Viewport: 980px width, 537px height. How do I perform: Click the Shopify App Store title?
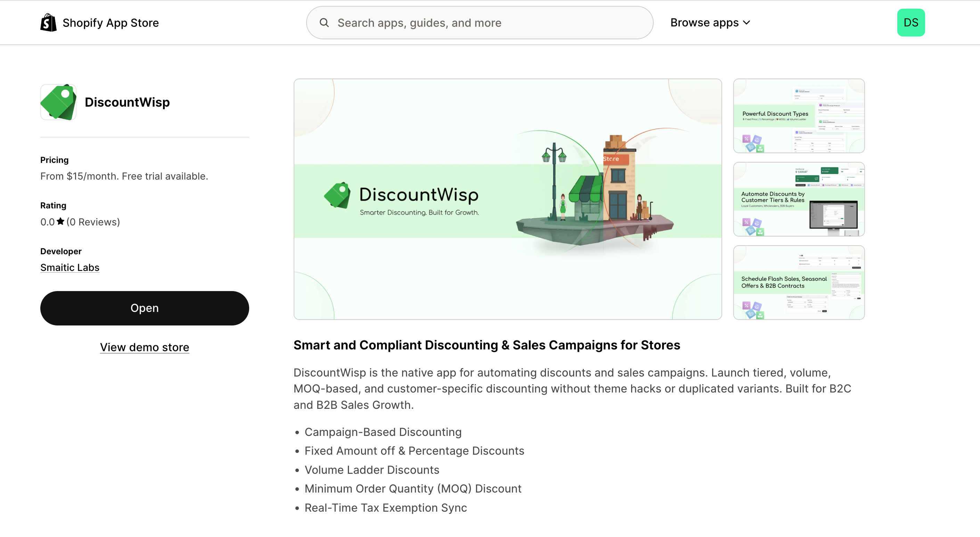click(x=110, y=23)
